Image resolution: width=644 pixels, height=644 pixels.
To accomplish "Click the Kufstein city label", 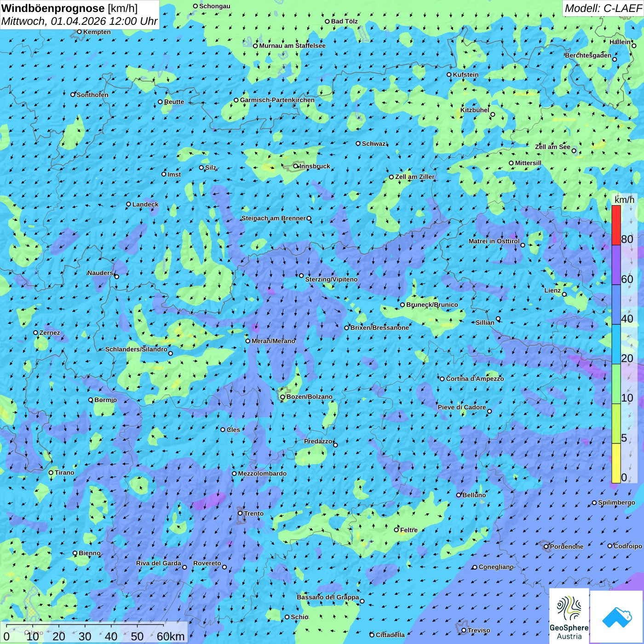I will (x=466, y=75).
